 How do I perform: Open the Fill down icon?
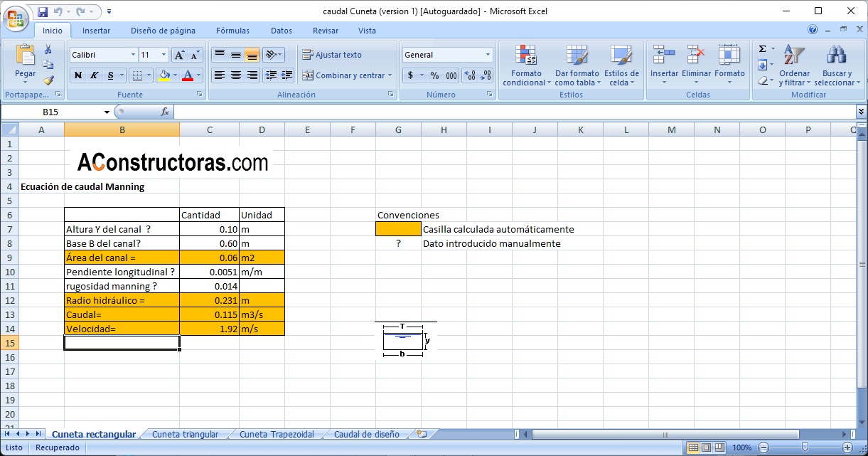762,65
